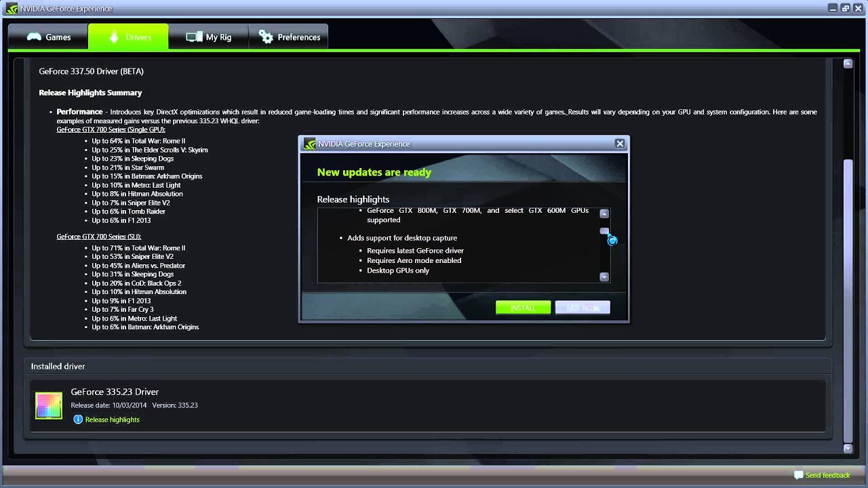Open the Games tab
Image resolution: width=868 pixels, height=488 pixels.
(48, 37)
